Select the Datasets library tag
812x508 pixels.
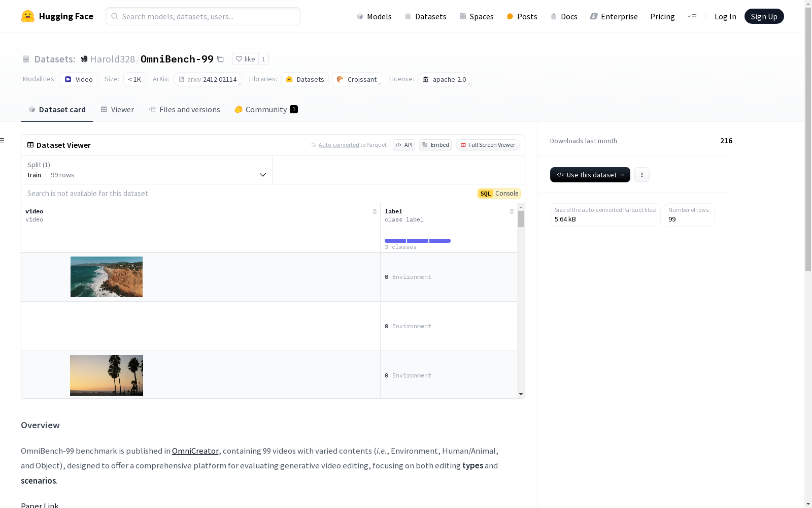[305, 79]
